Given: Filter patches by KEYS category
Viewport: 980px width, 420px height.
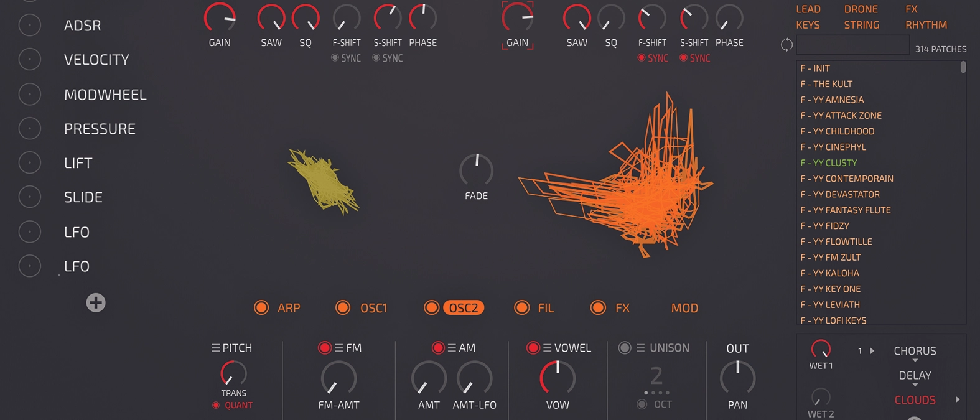Looking at the screenshot, I should (x=808, y=25).
